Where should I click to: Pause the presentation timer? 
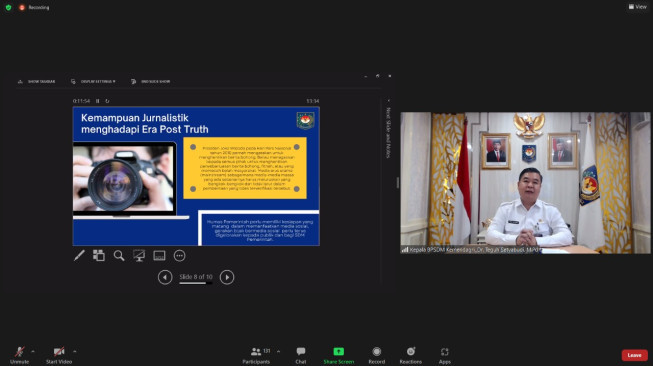click(x=98, y=101)
